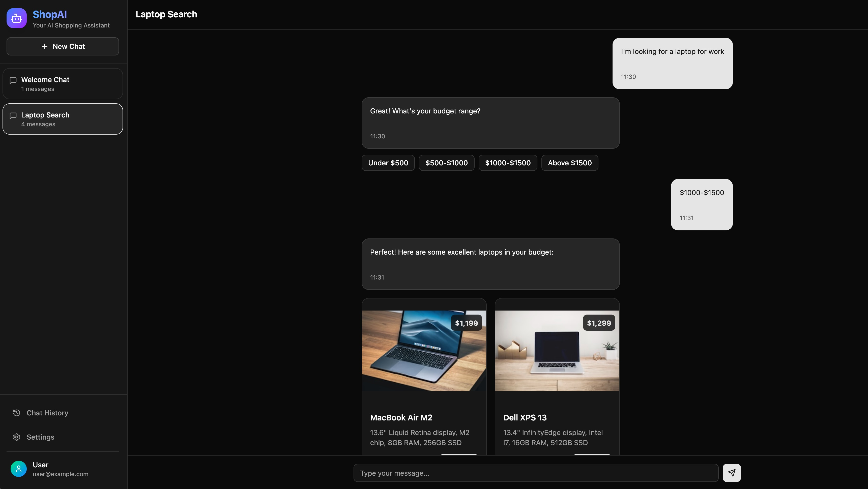Click the $1,199 price badge
Viewport: 868px width, 489px height.
(x=466, y=323)
